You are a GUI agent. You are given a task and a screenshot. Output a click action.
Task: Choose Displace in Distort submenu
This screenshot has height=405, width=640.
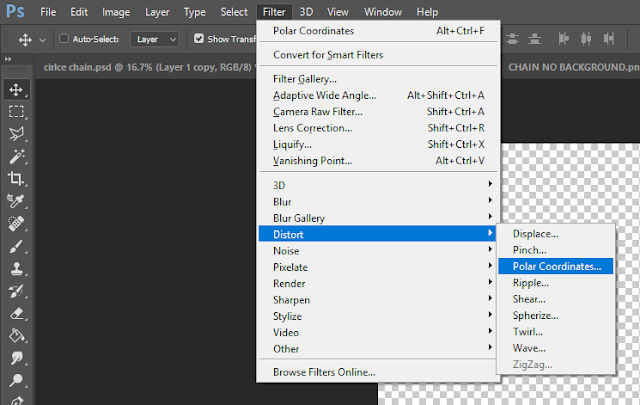pyautogui.click(x=556, y=234)
